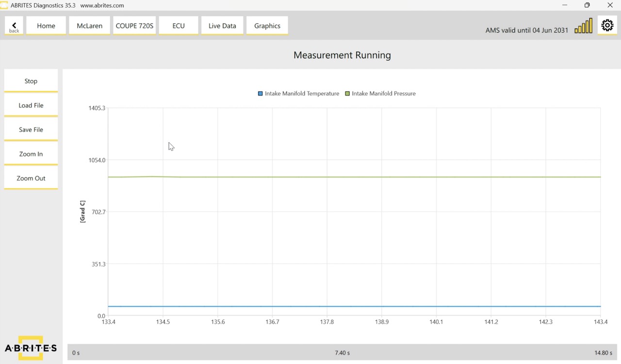Click the blue Intake Manifold Temperature line
Image resolution: width=621 pixels, height=364 pixels.
click(354, 306)
